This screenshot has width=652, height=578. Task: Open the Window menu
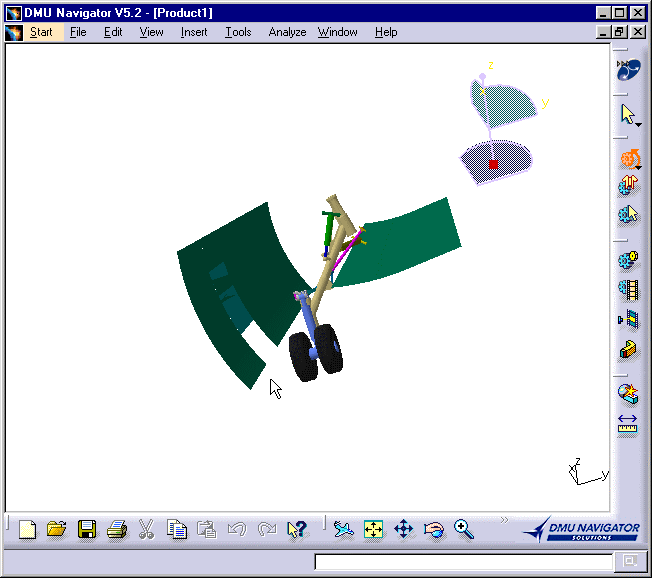(338, 32)
